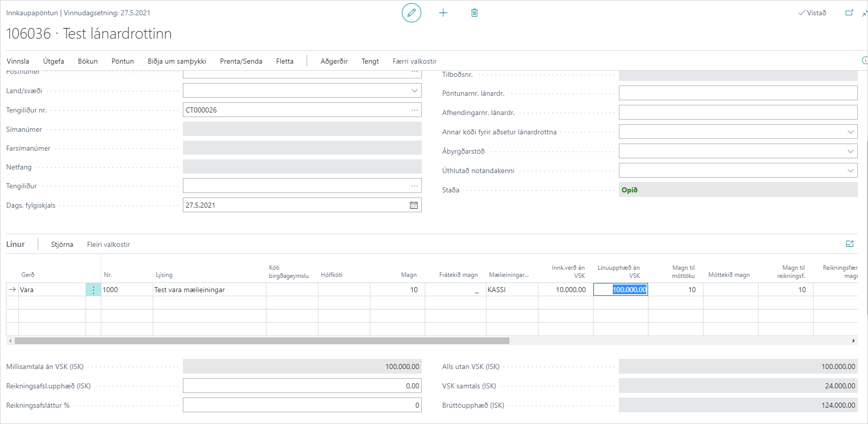
Task: Click right arrow of lines scrollbar
Action: tap(854, 341)
